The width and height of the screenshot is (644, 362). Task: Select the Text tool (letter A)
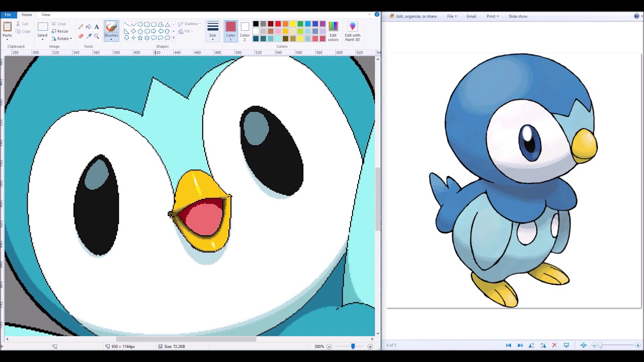[97, 27]
